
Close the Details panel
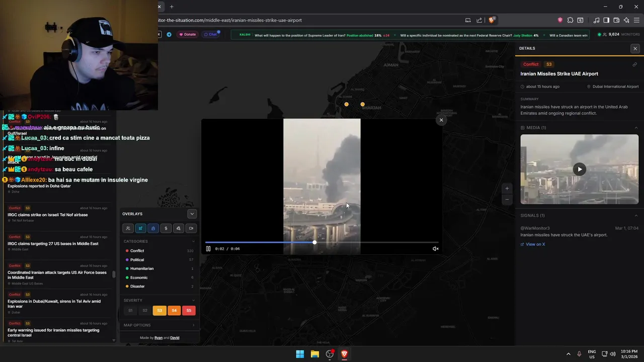(635, 49)
